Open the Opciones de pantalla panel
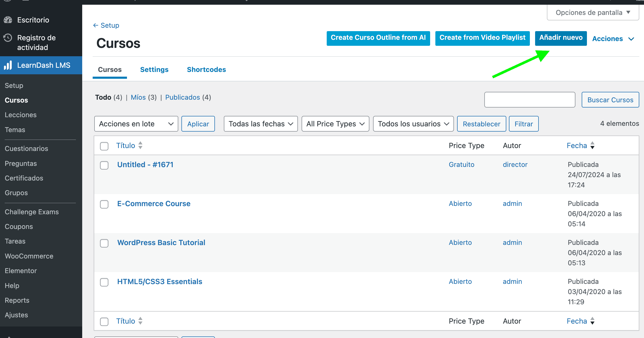Screen dimensions: 644x338 593,13
